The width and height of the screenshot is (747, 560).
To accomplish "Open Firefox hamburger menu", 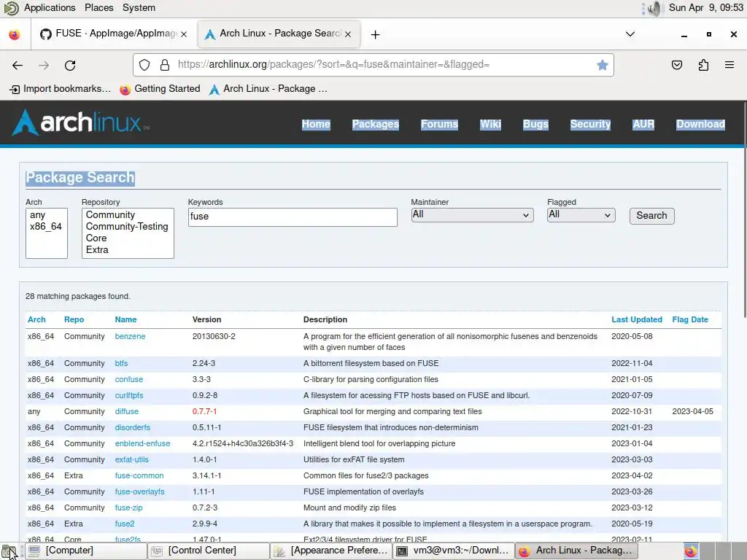I will click(x=729, y=65).
